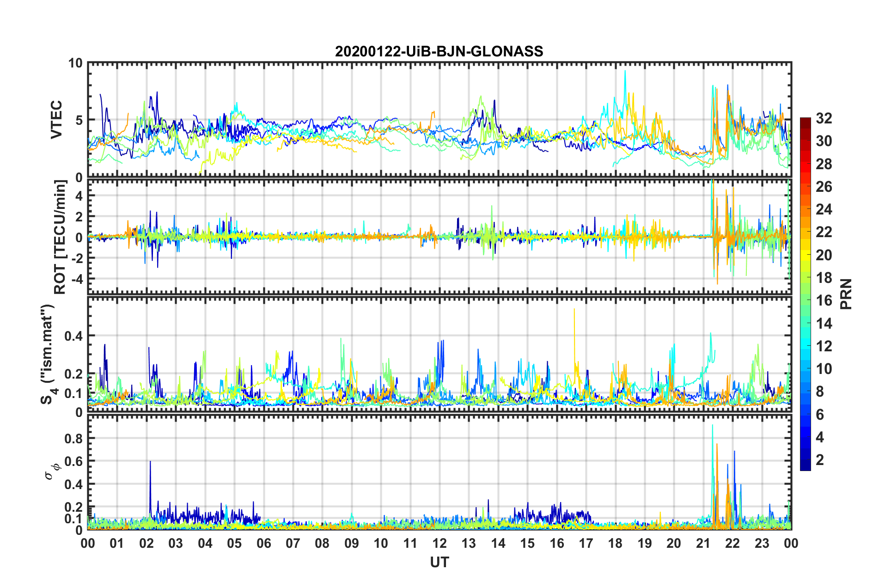Select the VTEC y-axis label

coord(56,120)
